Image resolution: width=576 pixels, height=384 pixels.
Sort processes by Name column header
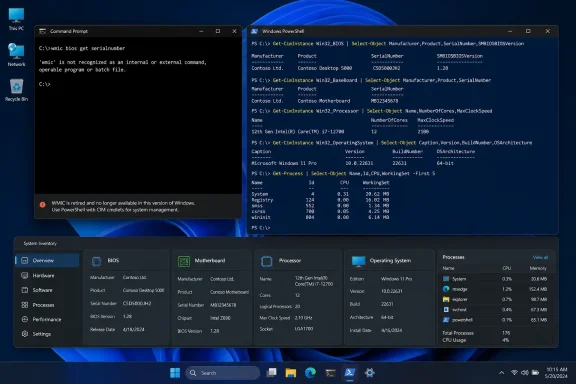point(448,268)
